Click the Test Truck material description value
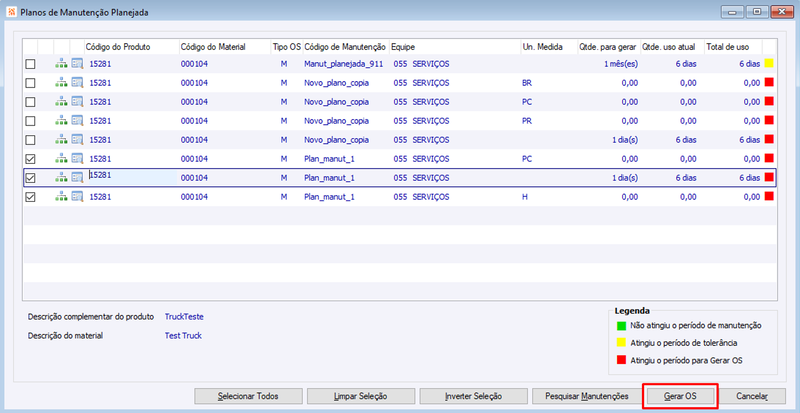This screenshot has width=800, height=413. 183,335
